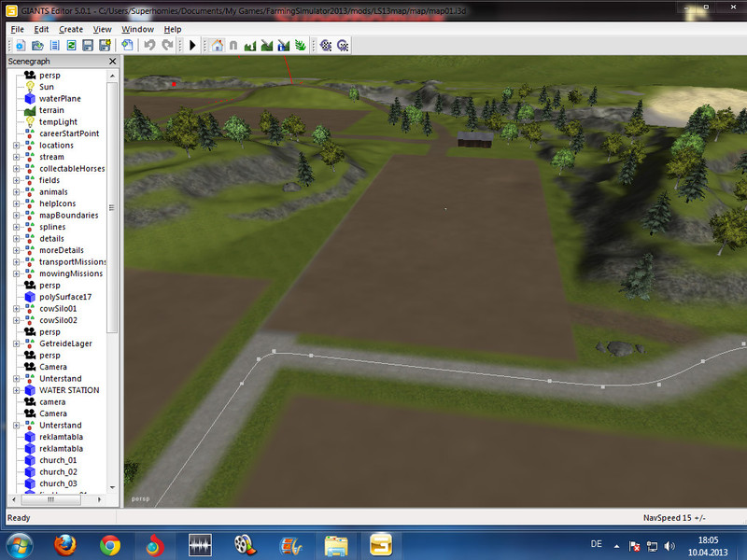
Task: Click the first purple gear toolbar icon
Action: [x=326, y=45]
